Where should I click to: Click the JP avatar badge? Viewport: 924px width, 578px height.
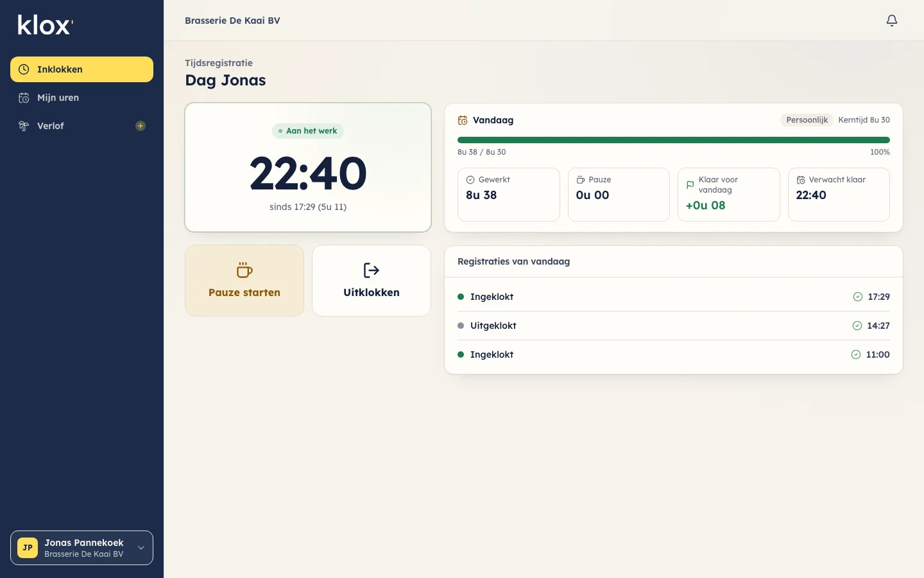click(x=28, y=548)
